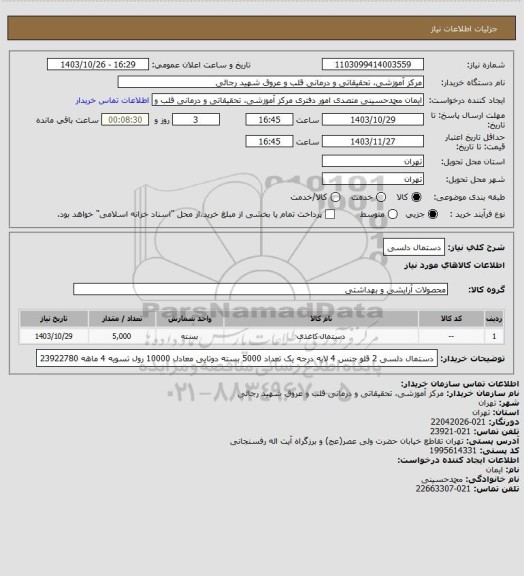
Task: Click the جزئیات اطلاعات نیاز header title
Action: coord(464,29)
